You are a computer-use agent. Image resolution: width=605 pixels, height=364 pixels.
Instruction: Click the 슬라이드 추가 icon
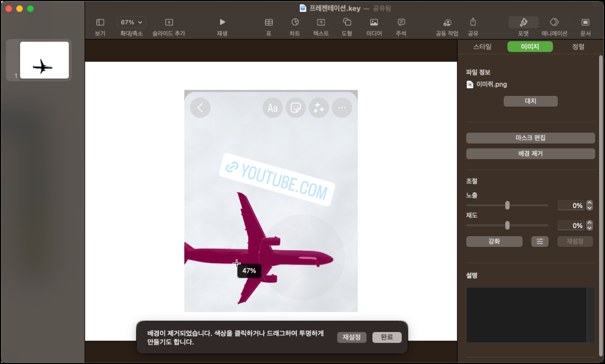coord(169,22)
